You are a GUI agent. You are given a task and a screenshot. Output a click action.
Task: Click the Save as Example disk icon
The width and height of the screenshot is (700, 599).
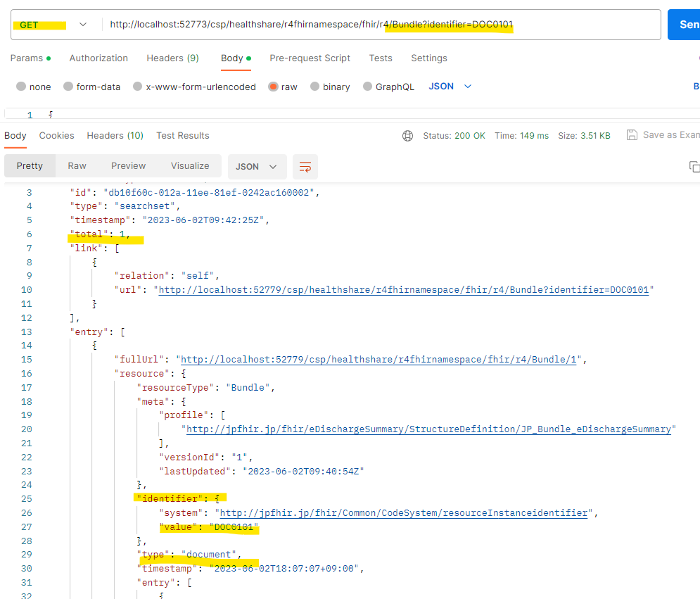coord(632,135)
